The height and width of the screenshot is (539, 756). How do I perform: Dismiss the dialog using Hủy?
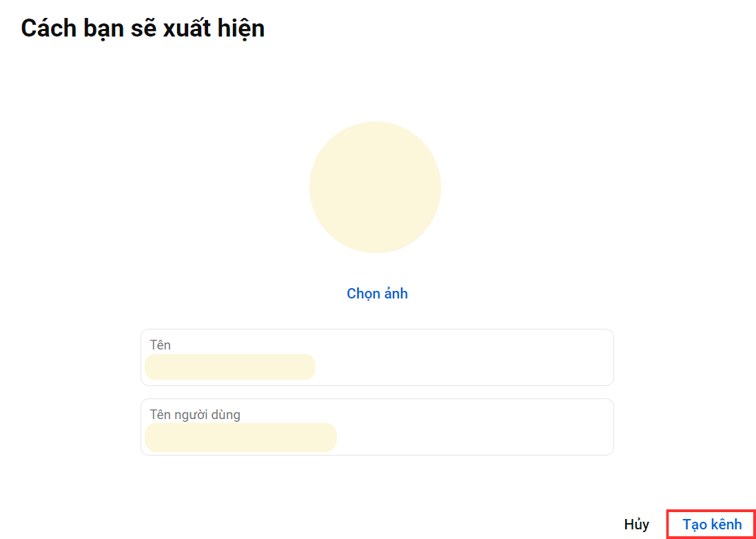coord(636,525)
